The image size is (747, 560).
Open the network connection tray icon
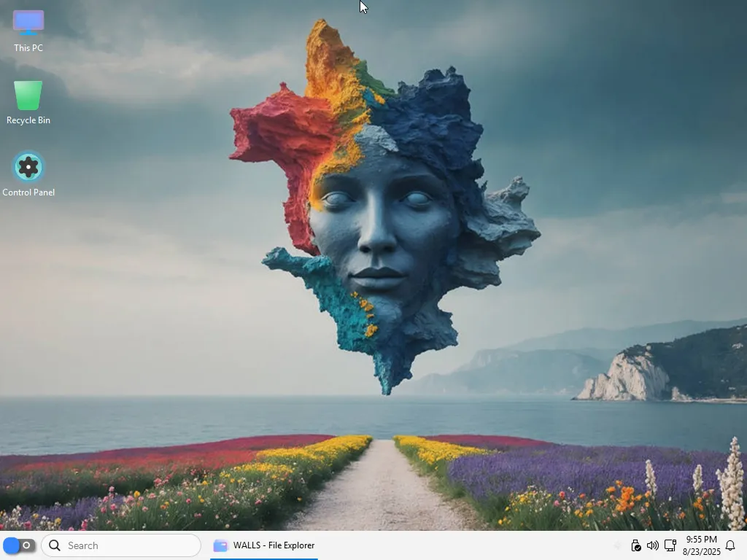pos(670,545)
